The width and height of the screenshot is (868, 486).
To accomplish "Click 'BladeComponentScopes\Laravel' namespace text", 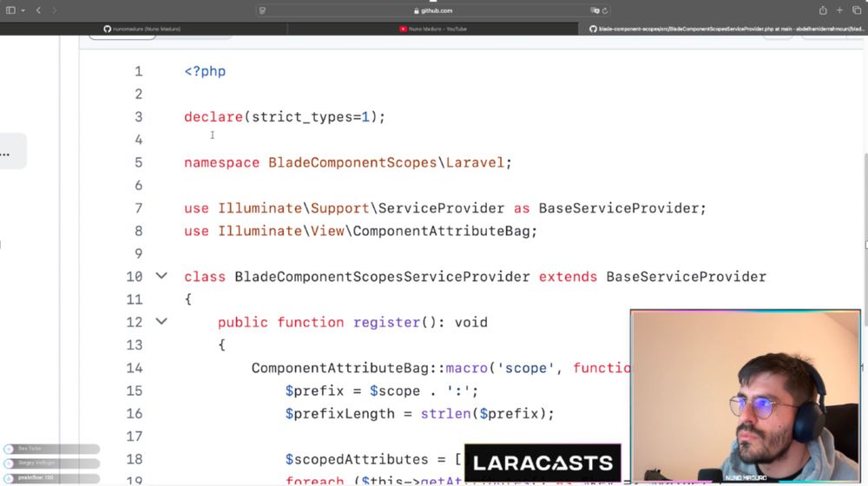I will pyautogui.click(x=386, y=163).
